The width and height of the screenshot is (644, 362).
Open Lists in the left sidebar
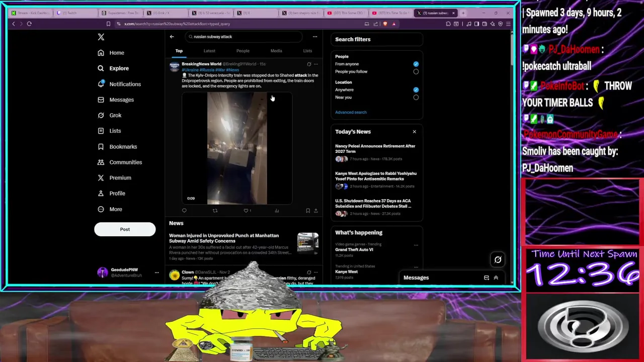point(115,131)
